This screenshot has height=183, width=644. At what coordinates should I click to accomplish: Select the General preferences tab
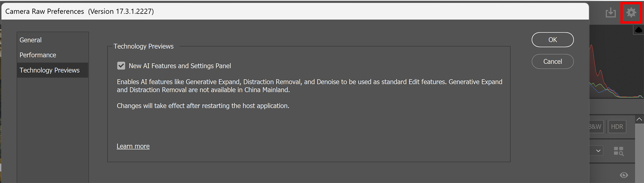pos(31,40)
